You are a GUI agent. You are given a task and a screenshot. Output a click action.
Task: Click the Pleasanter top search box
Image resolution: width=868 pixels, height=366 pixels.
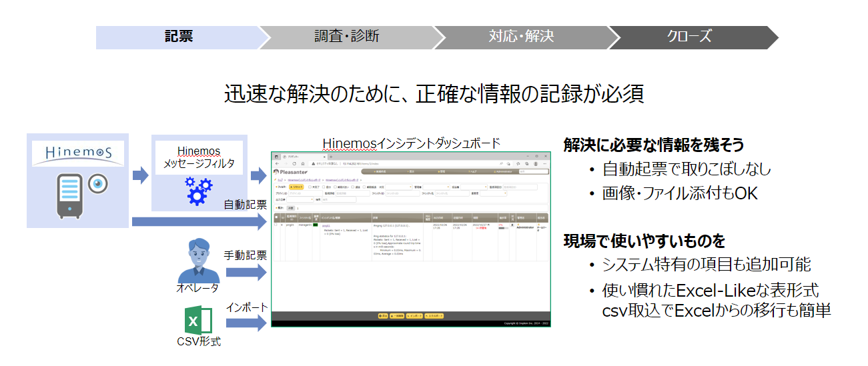point(534,171)
